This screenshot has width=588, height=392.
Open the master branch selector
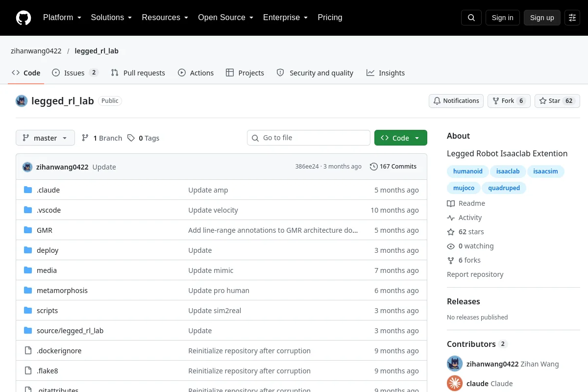coord(45,138)
